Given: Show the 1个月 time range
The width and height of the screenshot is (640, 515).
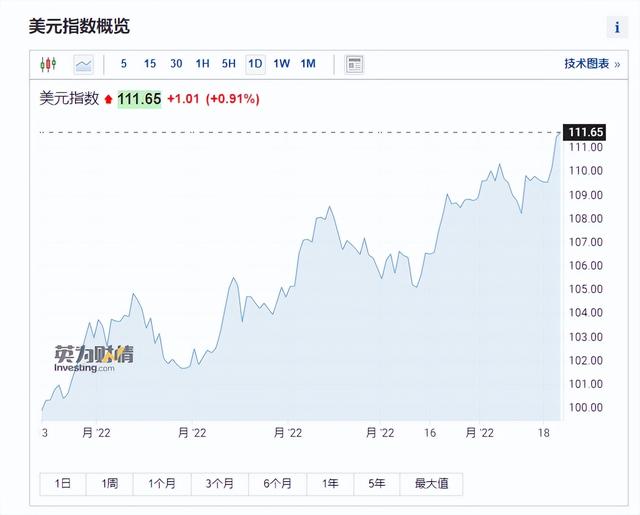Looking at the screenshot, I should coord(162,484).
